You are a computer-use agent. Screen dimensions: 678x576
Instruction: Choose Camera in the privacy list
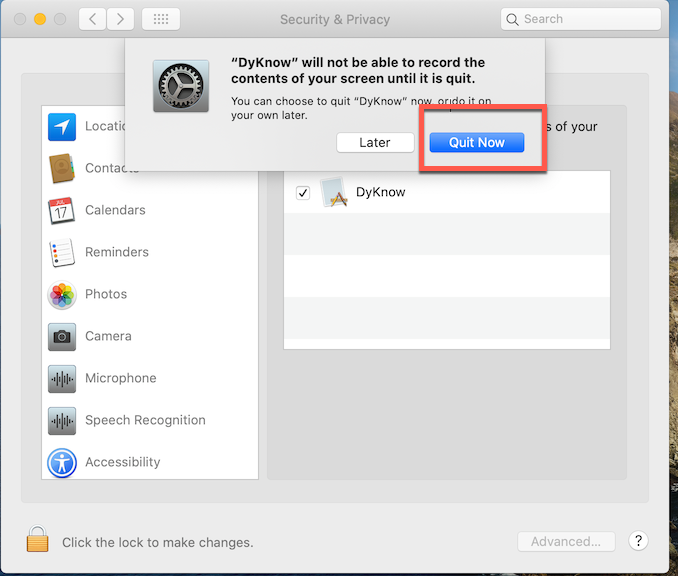(x=108, y=336)
